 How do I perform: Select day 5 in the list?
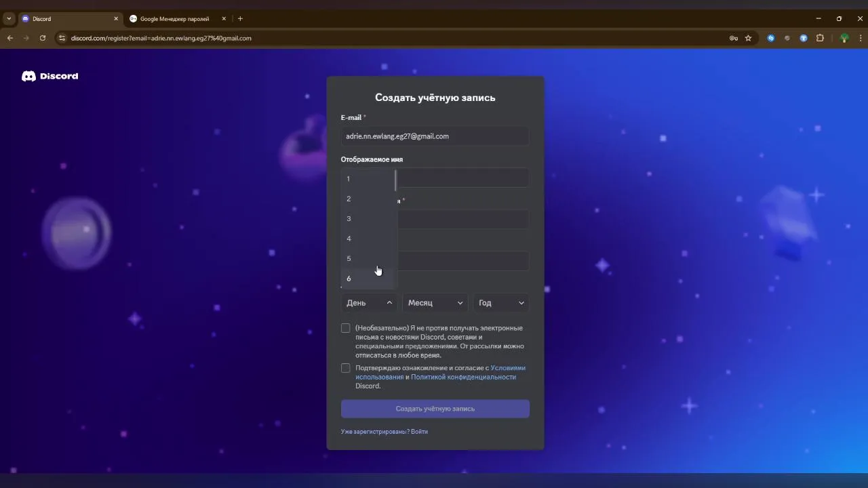pyautogui.click(x=368, y=258)
